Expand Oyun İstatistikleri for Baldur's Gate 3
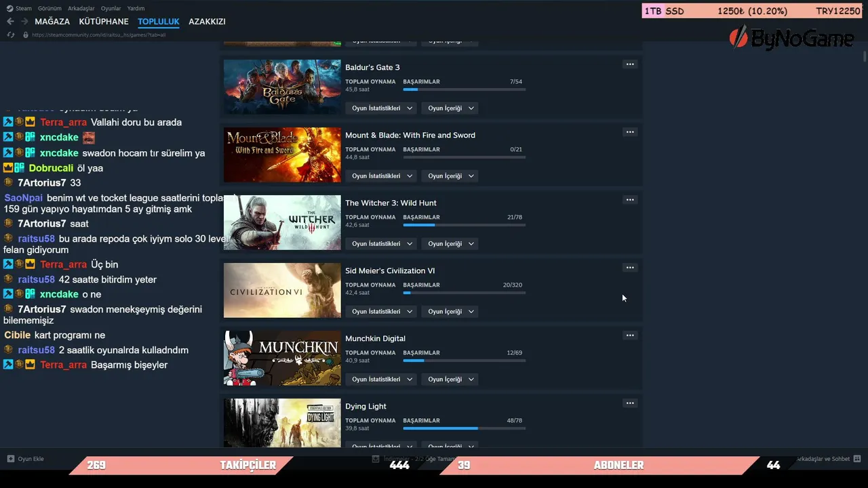The image size is (868, 488). pyautogui.click(x=381, y=108)
